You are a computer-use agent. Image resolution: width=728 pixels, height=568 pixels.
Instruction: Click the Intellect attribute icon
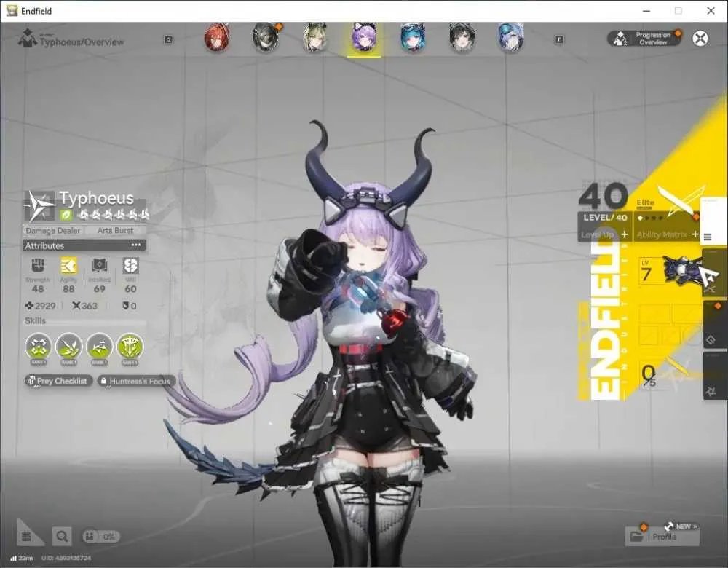coord(99,266)
